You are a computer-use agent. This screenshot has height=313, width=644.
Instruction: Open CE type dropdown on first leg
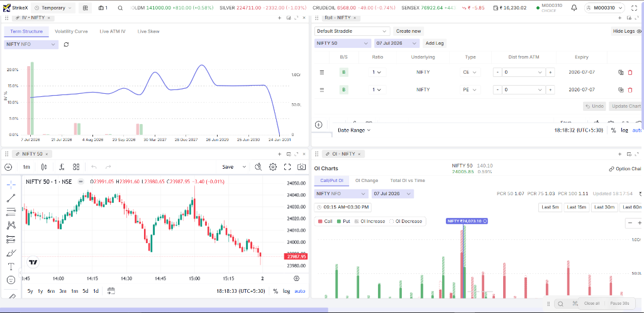coord(470,72)
